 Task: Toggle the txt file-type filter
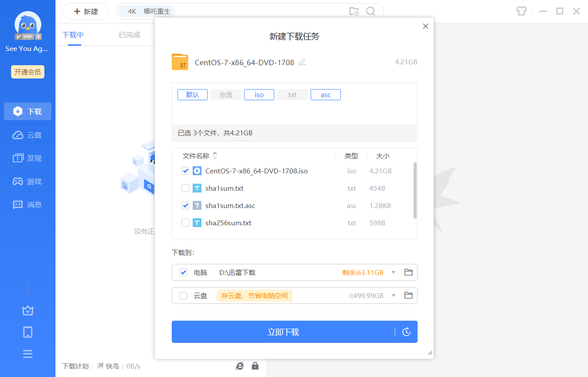coord(292,94)
